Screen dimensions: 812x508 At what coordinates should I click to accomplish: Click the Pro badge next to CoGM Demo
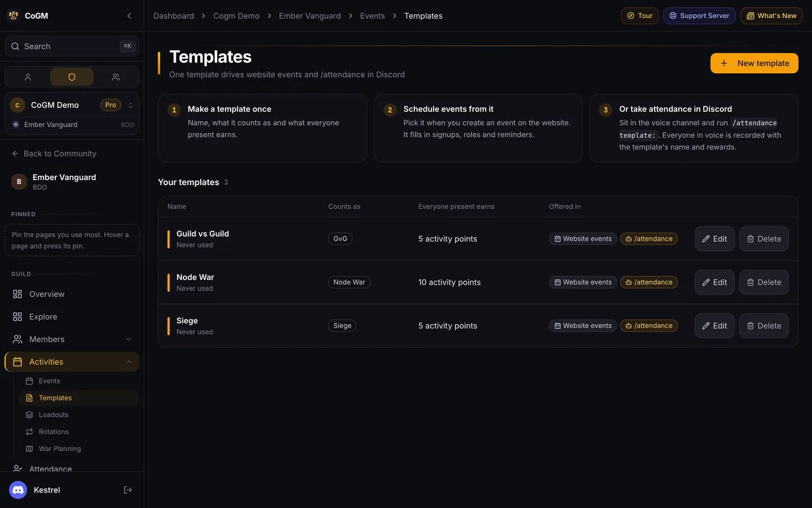pyautogui.click(x=111, y=105)
